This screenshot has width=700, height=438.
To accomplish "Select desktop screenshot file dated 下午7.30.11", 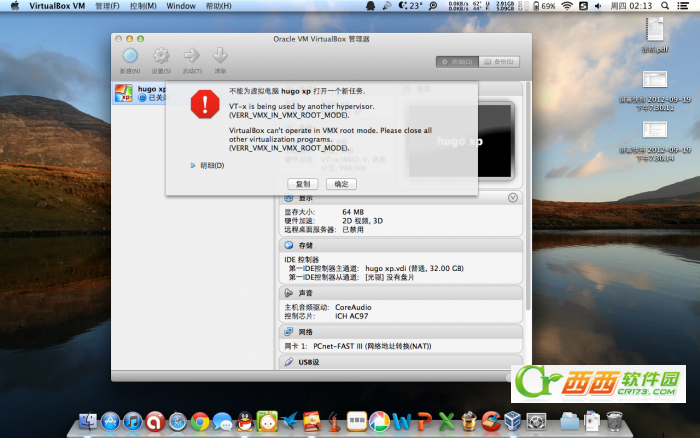I will [x=655, y=91].
